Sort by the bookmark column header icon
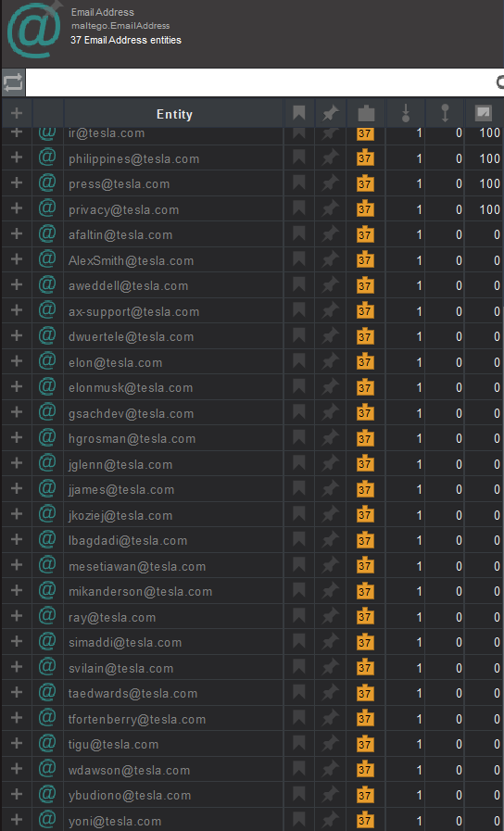Screen dimensions: 504x831 299,113
